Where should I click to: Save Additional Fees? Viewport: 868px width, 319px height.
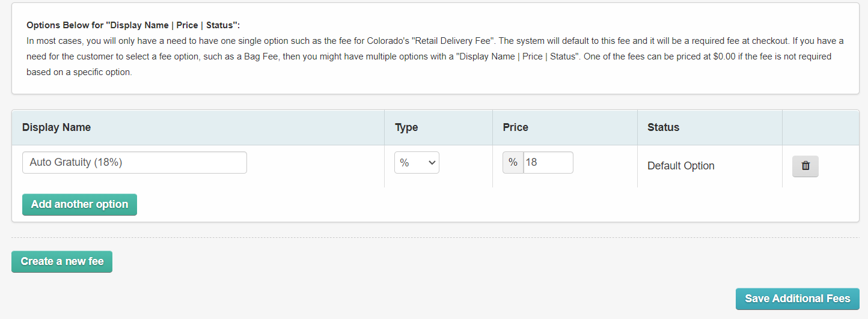point(797,299)
